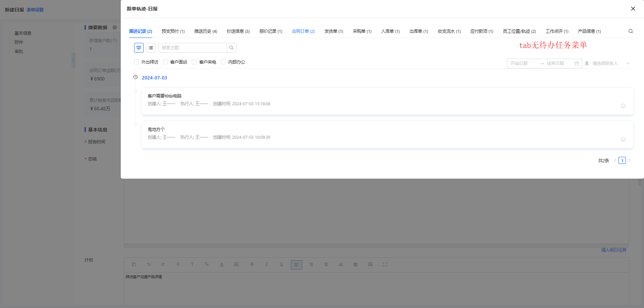Click the 表单设置 link
Image resolution: width=644 pixels, height=308 pixels.
coord(35,10)
